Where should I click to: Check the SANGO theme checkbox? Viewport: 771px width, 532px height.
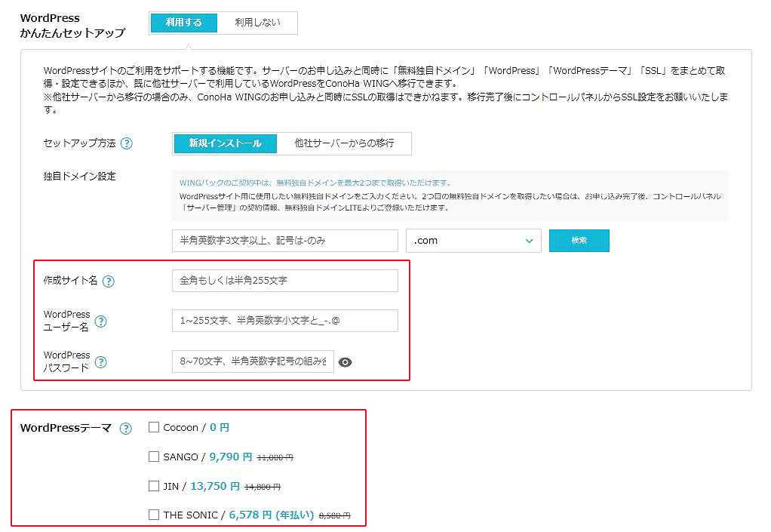(154, 457)
